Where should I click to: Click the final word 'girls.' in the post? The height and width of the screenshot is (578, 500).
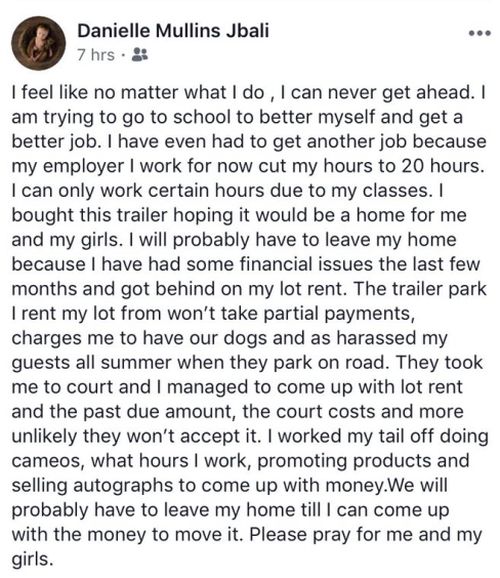click(32, 559)
